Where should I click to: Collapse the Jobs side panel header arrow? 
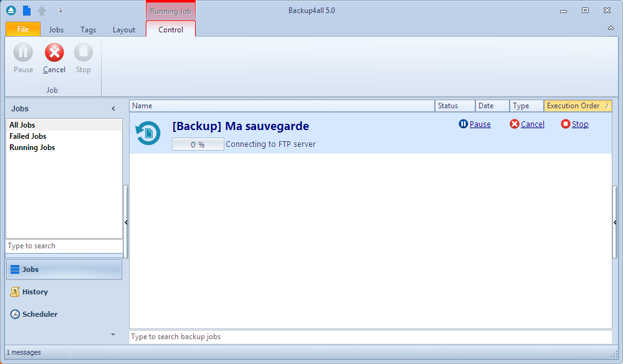(x=113, y=108)
